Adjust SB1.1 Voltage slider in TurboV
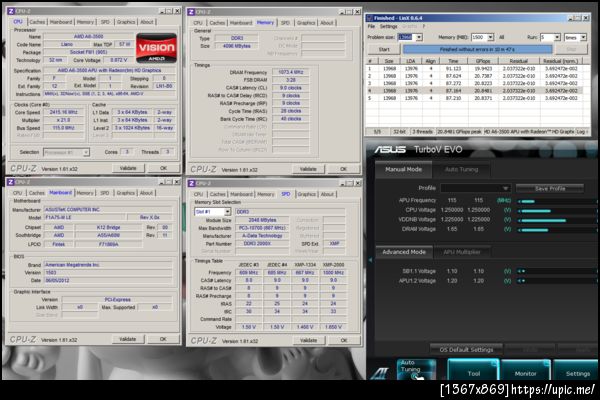The image size is (600, 400). tap(556, 271)
